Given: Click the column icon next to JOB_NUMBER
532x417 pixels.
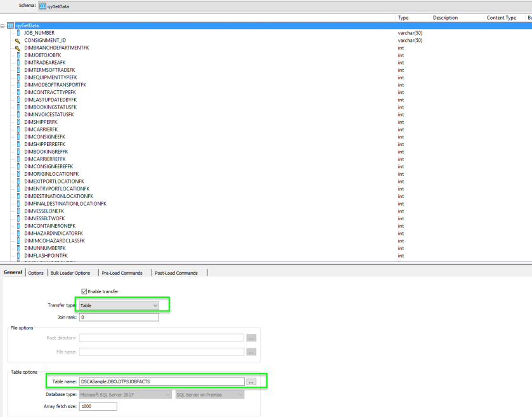Looking at the screenshot, I should pyautogui.click(x=18, y=33).
